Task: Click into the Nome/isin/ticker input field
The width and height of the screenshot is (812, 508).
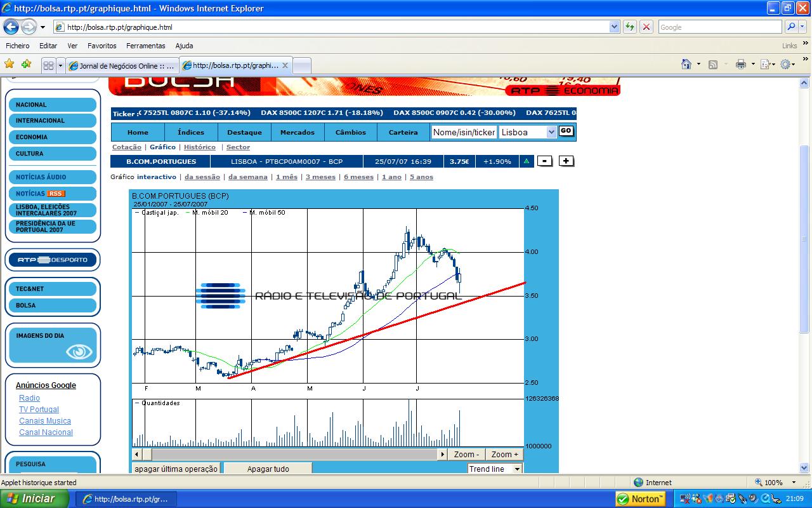Action: click(464, 132)
